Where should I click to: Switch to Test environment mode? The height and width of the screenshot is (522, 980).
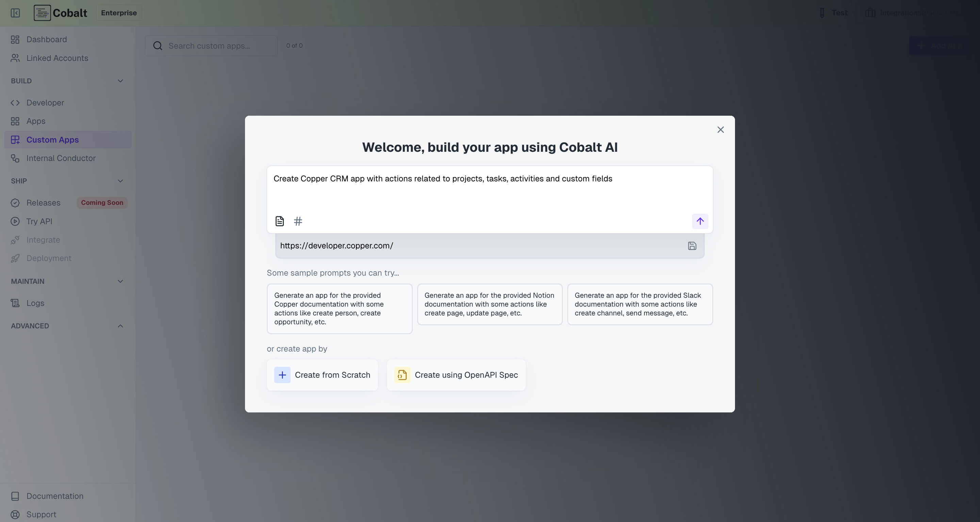[833, 13]
